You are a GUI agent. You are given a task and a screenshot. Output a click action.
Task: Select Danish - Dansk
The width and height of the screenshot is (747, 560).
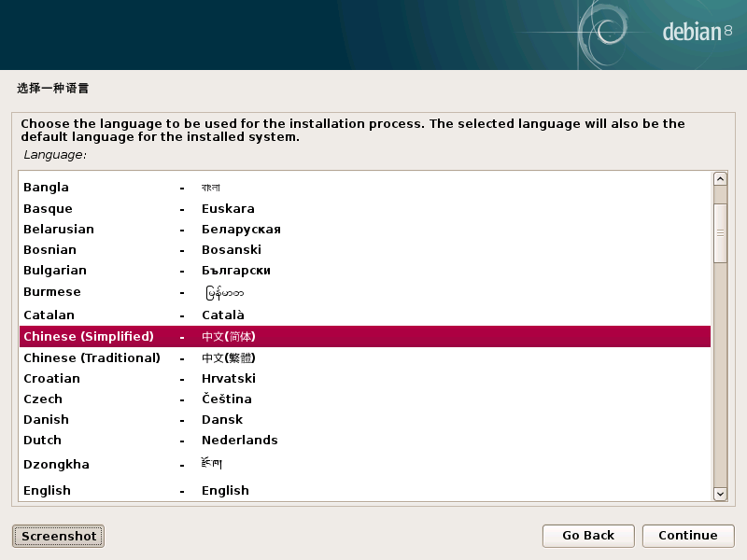click(x=365, y=419)
